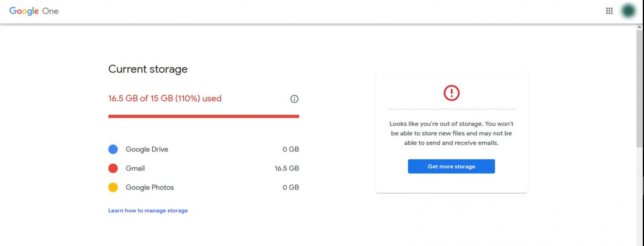This screenshot has width=644, height=246.
Task: Click the scrollbar up arrow
Action: (x=639, y=27)
